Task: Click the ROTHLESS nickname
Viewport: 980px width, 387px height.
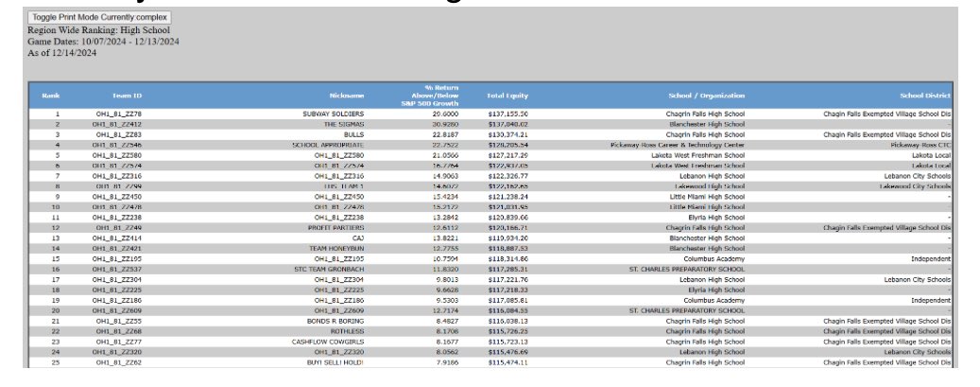Action: (x=348, y=331)
